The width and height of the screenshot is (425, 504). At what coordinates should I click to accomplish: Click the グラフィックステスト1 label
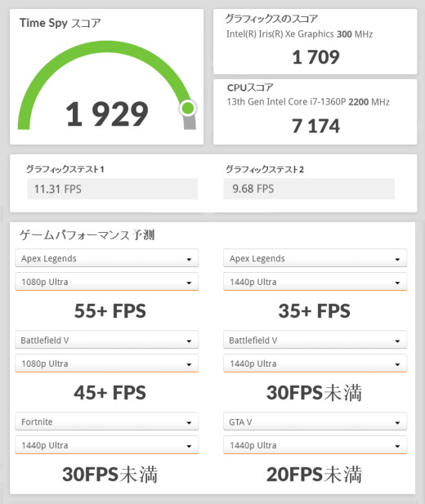coord(65,169)
